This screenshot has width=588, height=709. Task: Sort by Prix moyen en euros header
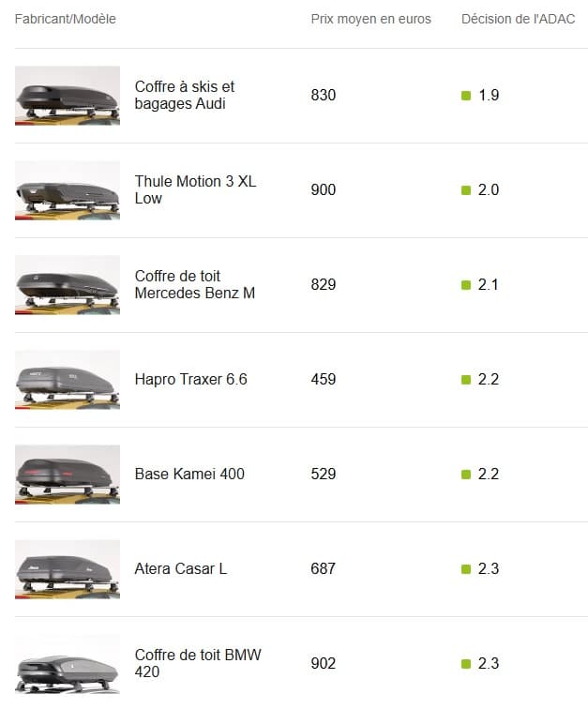click(x=370, y=19)
